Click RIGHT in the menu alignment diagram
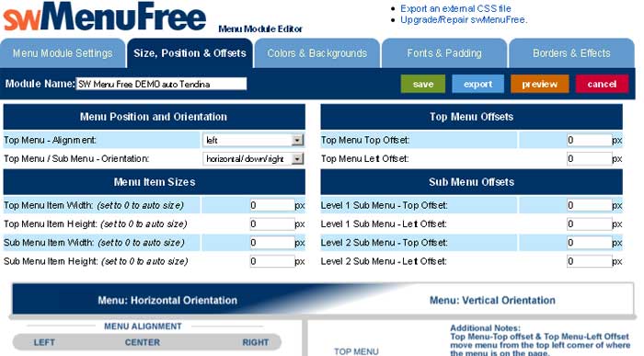 [256, 342]
